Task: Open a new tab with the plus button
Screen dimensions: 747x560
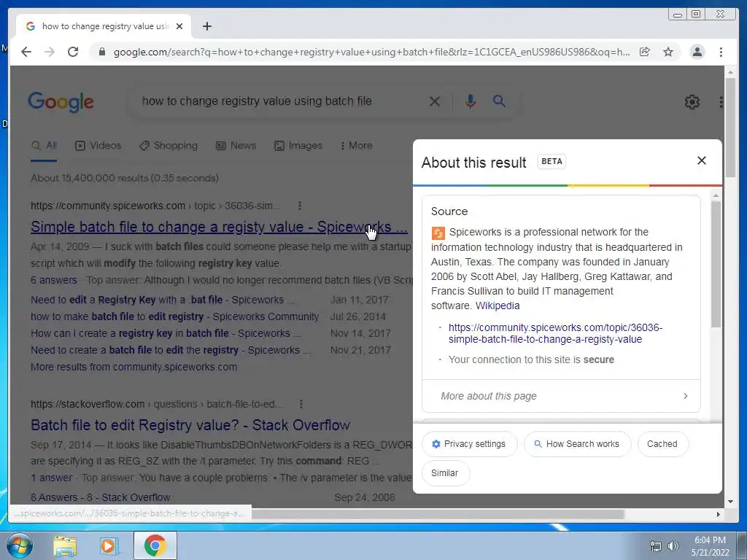Action: [206, 26]
